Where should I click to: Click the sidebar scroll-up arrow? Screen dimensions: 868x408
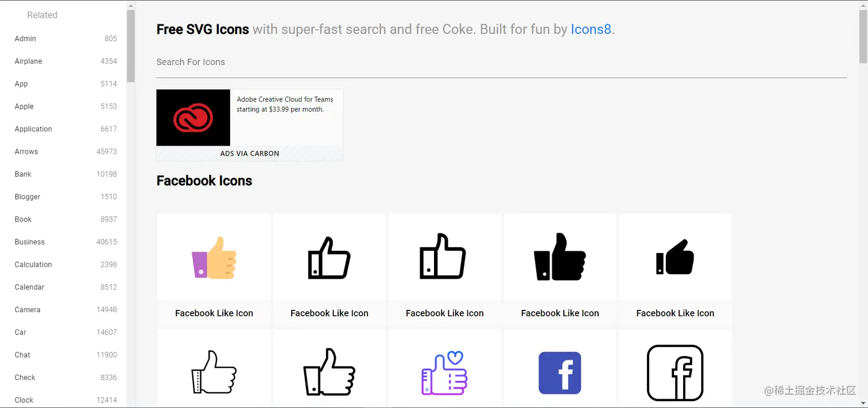point(131,6)
